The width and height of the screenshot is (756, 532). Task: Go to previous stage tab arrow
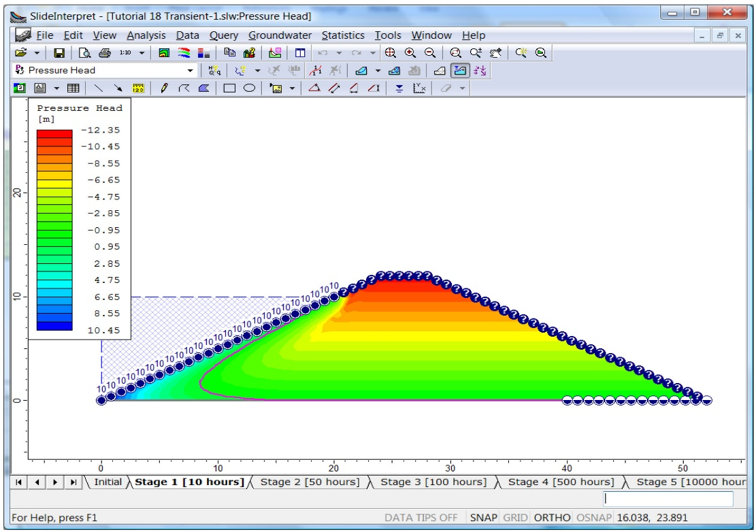tap(37, 482)
